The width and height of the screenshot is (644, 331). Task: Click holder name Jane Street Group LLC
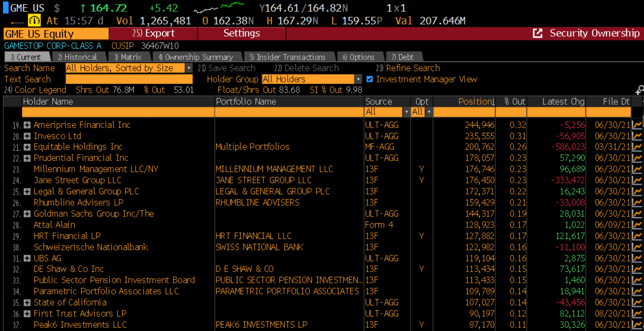(x=77, y=180)
